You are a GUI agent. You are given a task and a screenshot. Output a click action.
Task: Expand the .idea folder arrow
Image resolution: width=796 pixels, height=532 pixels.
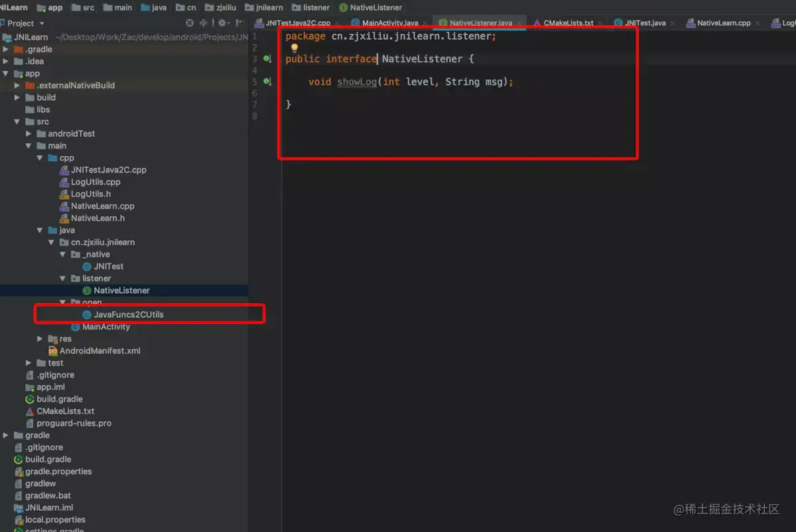7,61
